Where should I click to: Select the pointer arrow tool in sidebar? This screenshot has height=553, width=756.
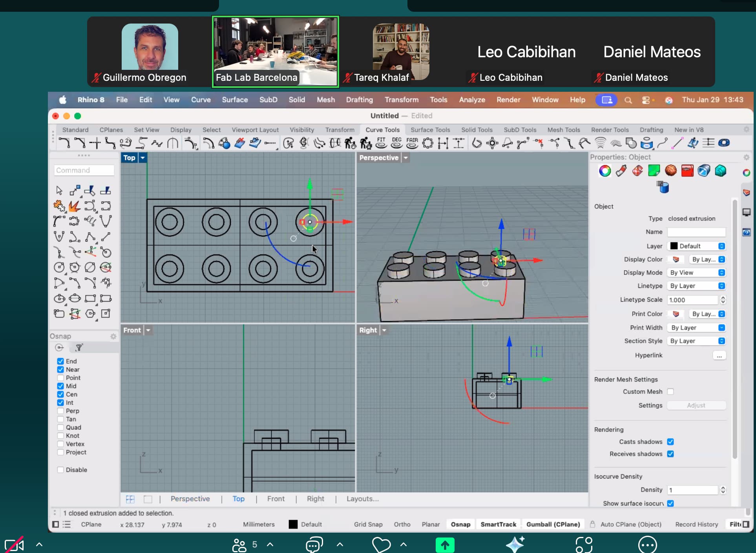59,191
